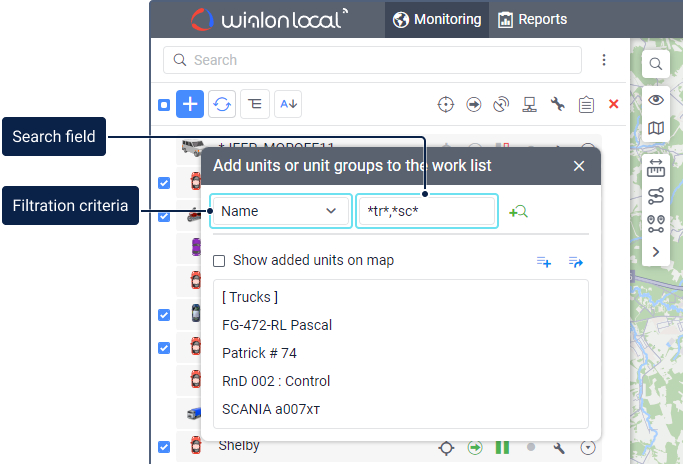
Task: Select the [ Trucks ] group entry
Action: [250, 297]
